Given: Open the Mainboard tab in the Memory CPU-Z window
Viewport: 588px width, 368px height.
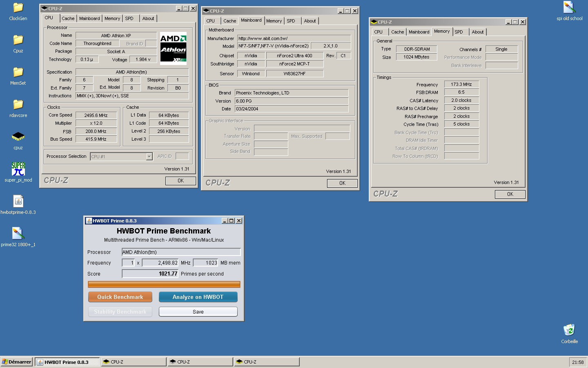Looking at the screenshot, I should click(x=419, y=32).
